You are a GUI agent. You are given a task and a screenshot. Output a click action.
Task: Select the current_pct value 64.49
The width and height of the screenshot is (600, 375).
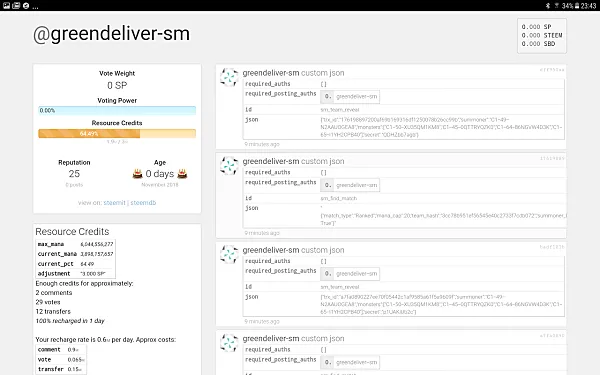[x=87, y=264]
